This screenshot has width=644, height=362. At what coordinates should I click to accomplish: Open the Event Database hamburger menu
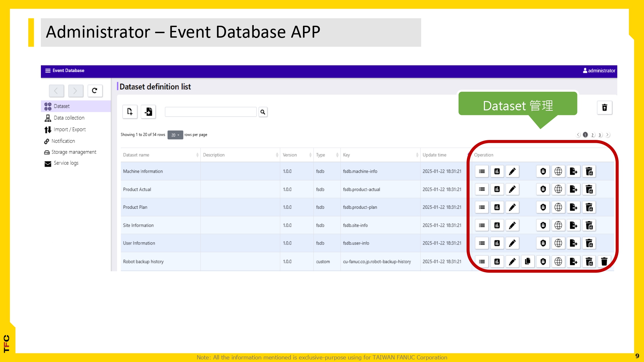(48, 70)
